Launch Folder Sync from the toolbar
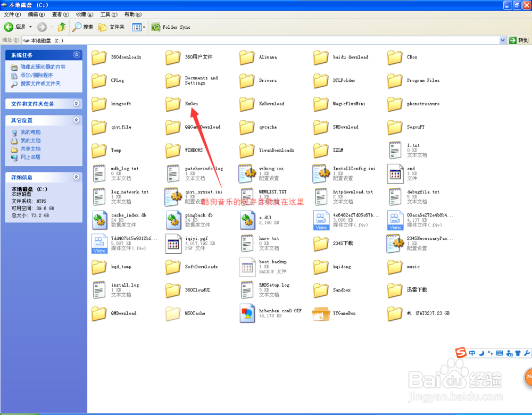This screenshot has width=532, height=415. 171,27
